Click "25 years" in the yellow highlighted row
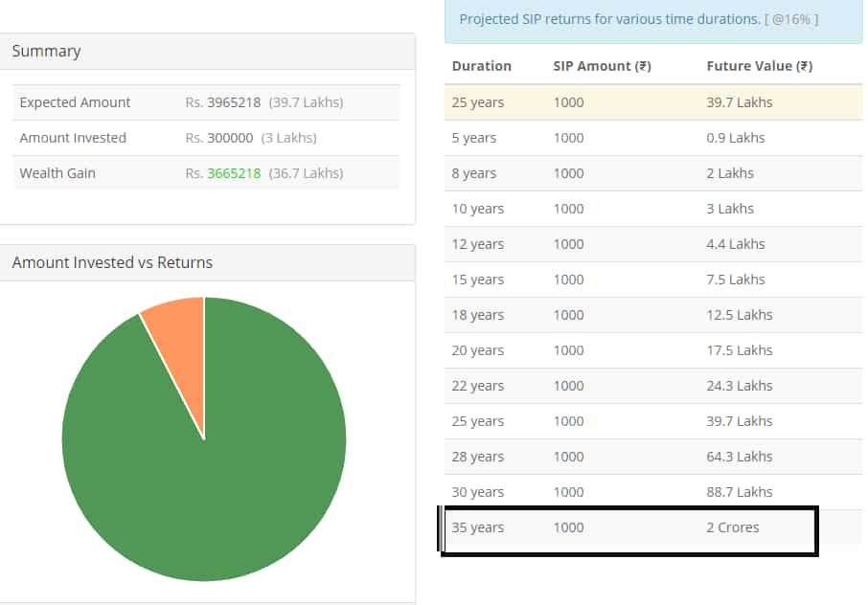The image size is (868, 605). [478, 102]
